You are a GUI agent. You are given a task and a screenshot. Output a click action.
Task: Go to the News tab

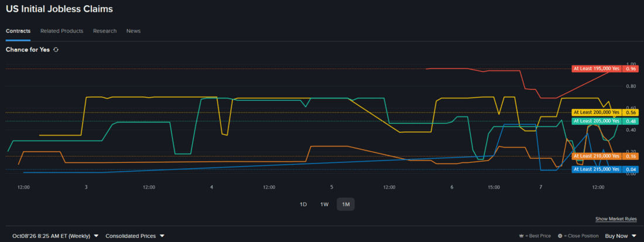pos(133,31)
